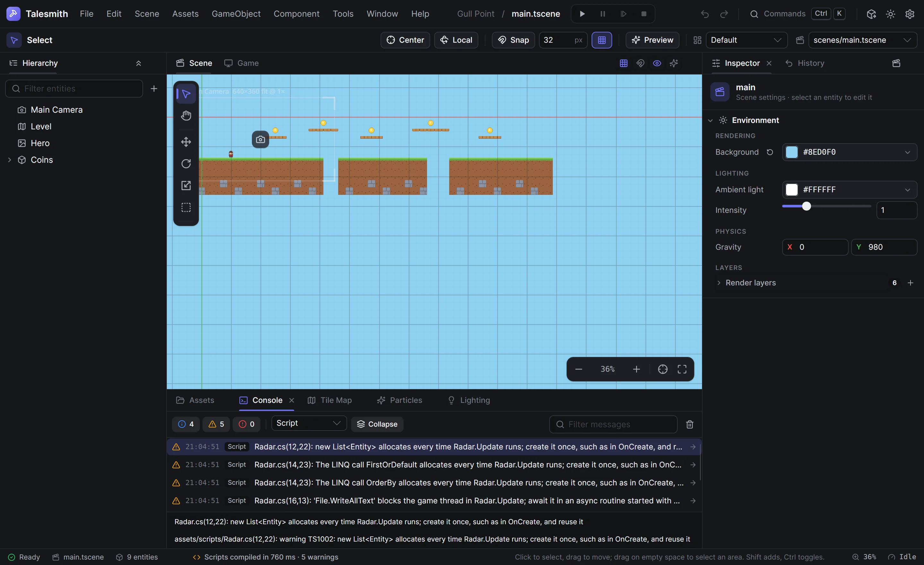
Task: Select the Rotate tool
Action: [186, 164]
